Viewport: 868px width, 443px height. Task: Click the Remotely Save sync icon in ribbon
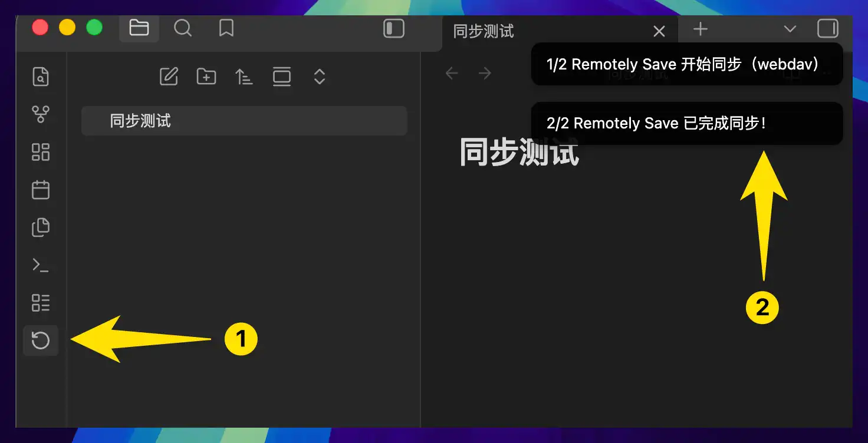[41, 340]
